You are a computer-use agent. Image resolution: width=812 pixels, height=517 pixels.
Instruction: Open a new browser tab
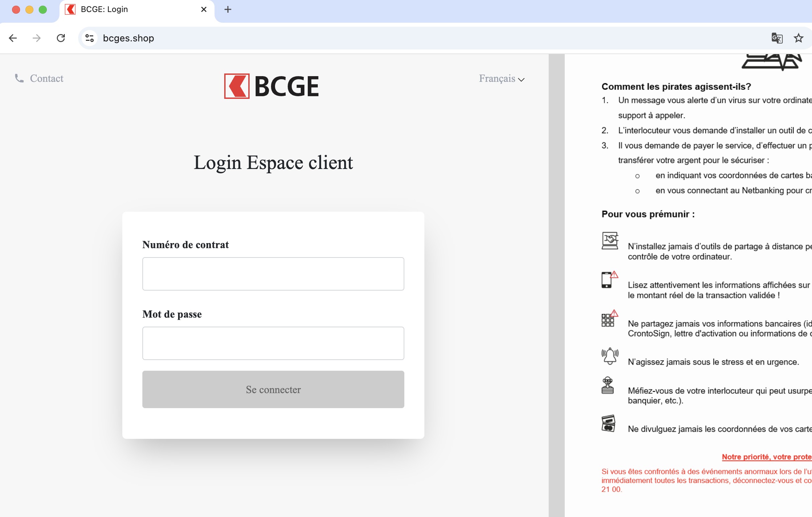228,9
